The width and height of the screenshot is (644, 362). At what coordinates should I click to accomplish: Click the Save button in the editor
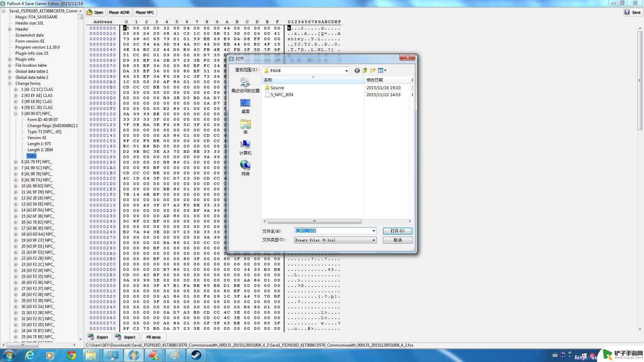633,12
